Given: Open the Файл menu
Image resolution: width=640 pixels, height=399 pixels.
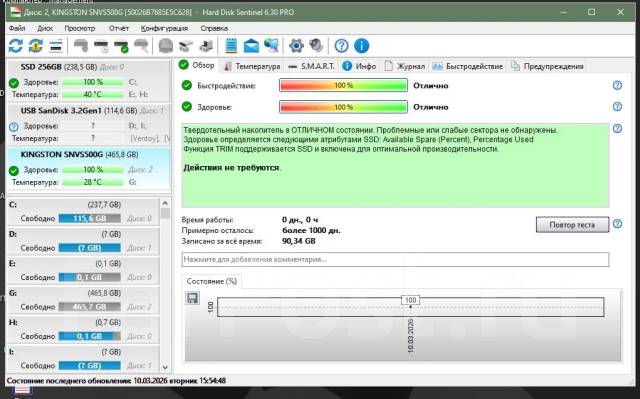Looking at the screenshot, I should tap(17, 28).
